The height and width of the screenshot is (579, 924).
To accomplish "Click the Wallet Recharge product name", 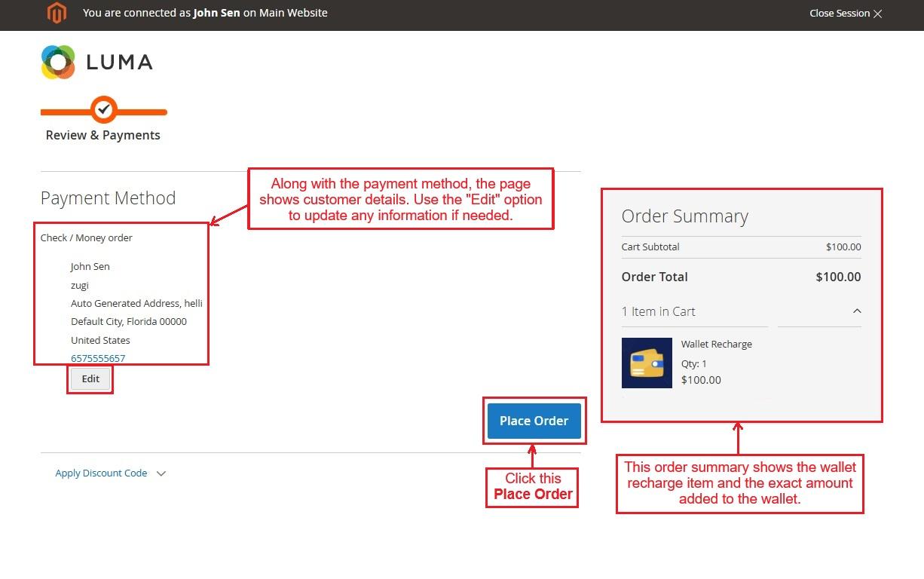I will [x=716, y=345].
